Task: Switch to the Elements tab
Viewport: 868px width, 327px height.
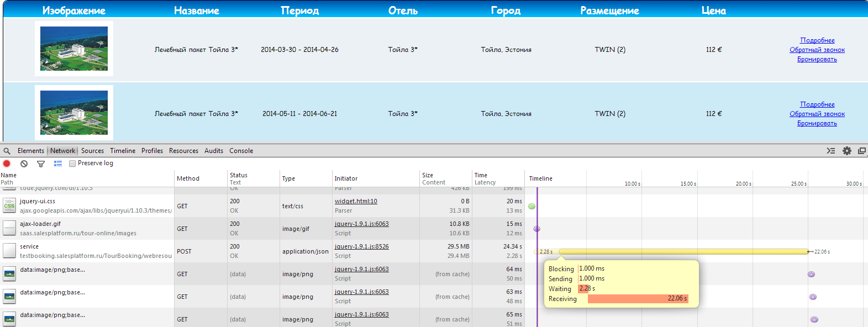Action: point(30,151)
